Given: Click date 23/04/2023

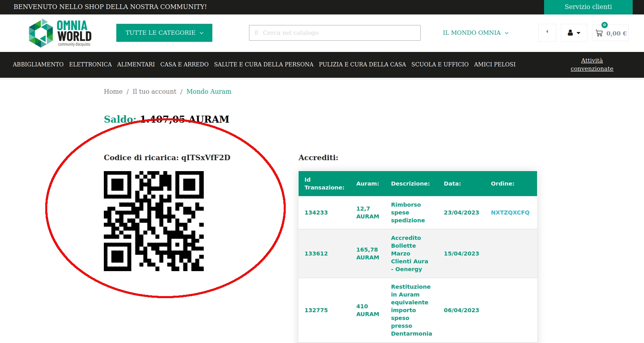Looking at the screenshot, I should click(x=461, y=213).
